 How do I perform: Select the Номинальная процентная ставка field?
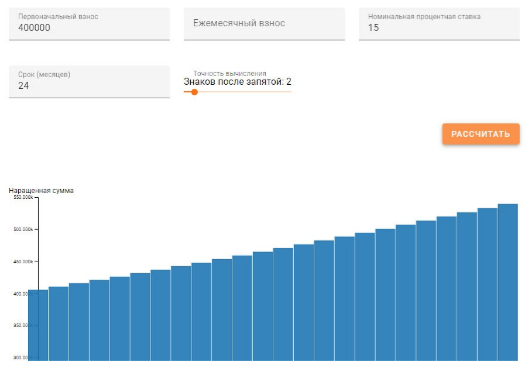click(439, 24)
